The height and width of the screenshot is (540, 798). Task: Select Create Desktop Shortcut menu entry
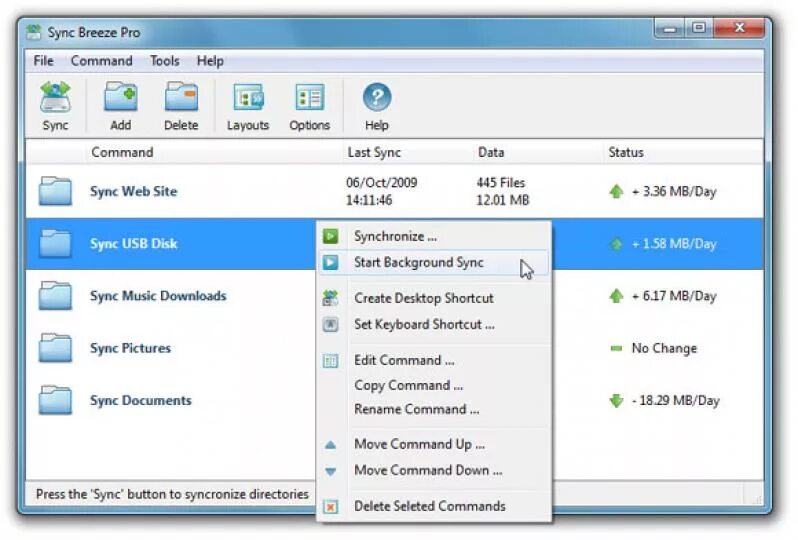click(x=434, y=298)
